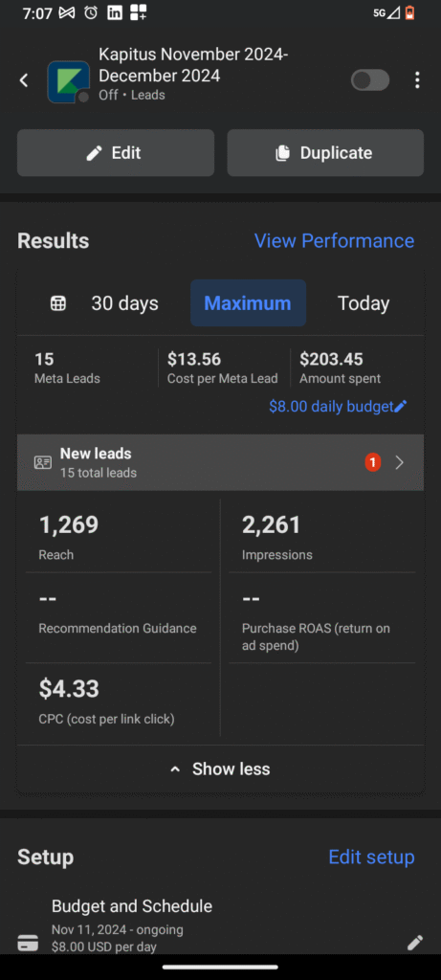Viewport: 441px width, 980px height.
Task: Tap the alarm clock status bar icon
Action: [91, 12]
